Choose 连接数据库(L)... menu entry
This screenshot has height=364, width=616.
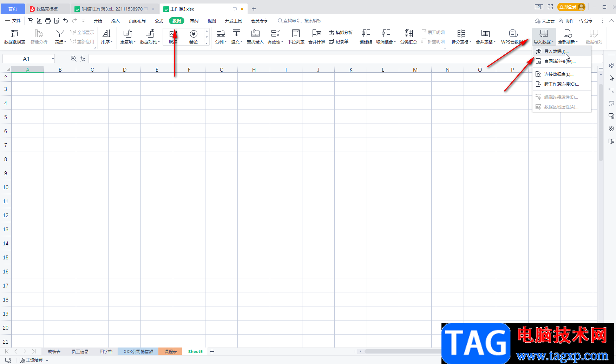pyautogui.click(x=562, y=74)
